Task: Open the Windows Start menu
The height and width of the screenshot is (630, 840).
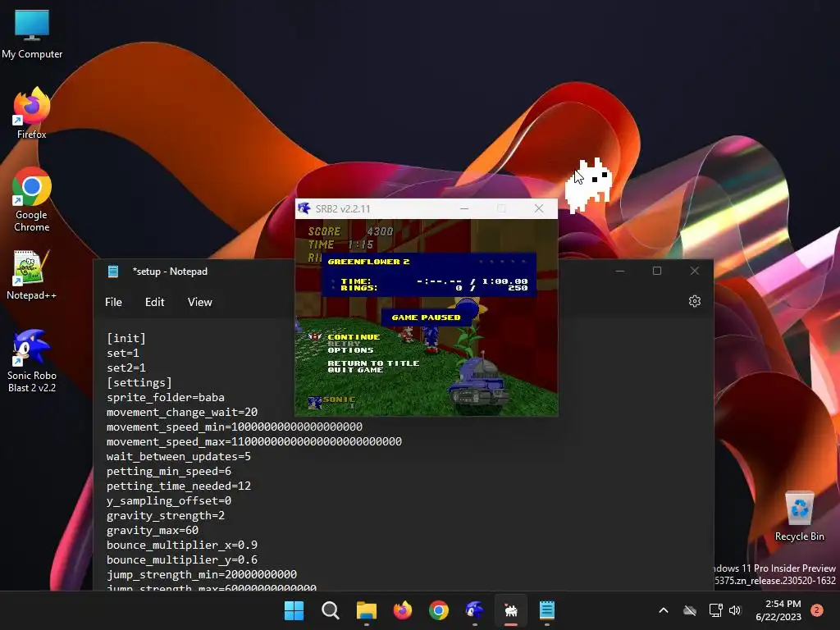Action: tap(294, 610)
